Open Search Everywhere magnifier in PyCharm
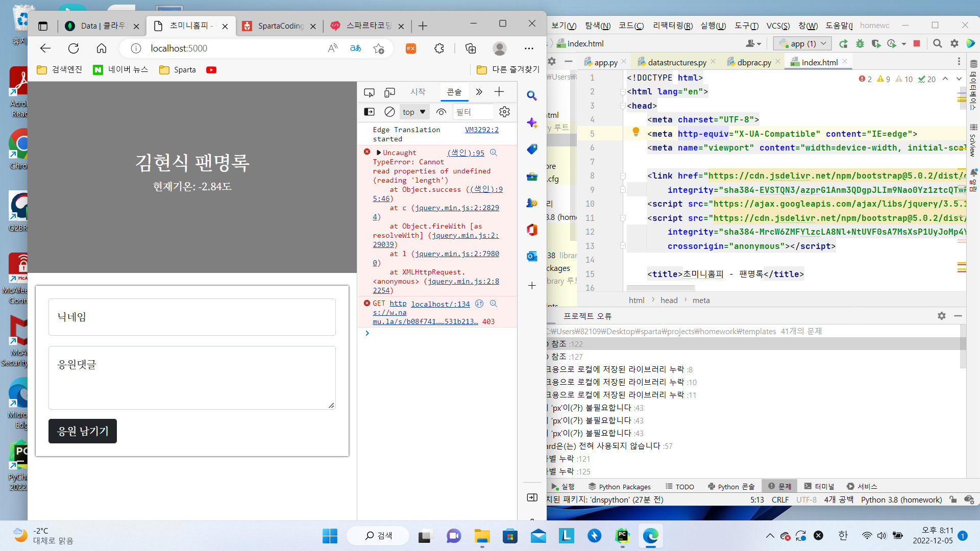This screenshot has width=980, height=551. [x=938, y=44]
